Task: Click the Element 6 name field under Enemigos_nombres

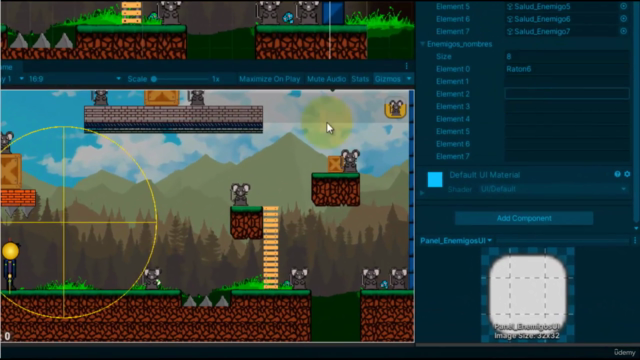Action: click(x=567, y=144)
